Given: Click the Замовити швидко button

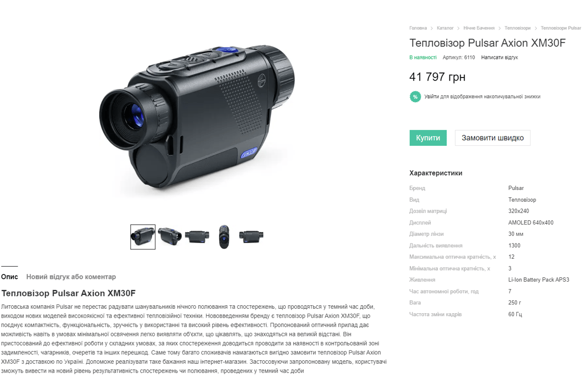Looking at the screenshot, I should pos(492,138).
